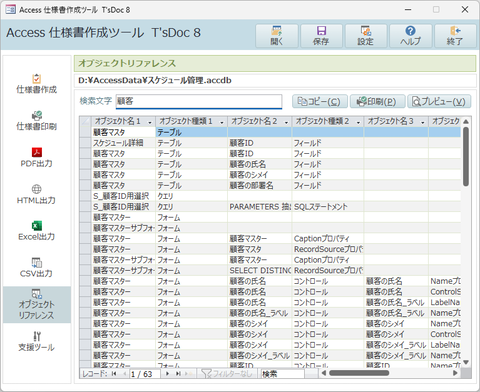Click the SELECT DISTINC cell

(260, 270)
